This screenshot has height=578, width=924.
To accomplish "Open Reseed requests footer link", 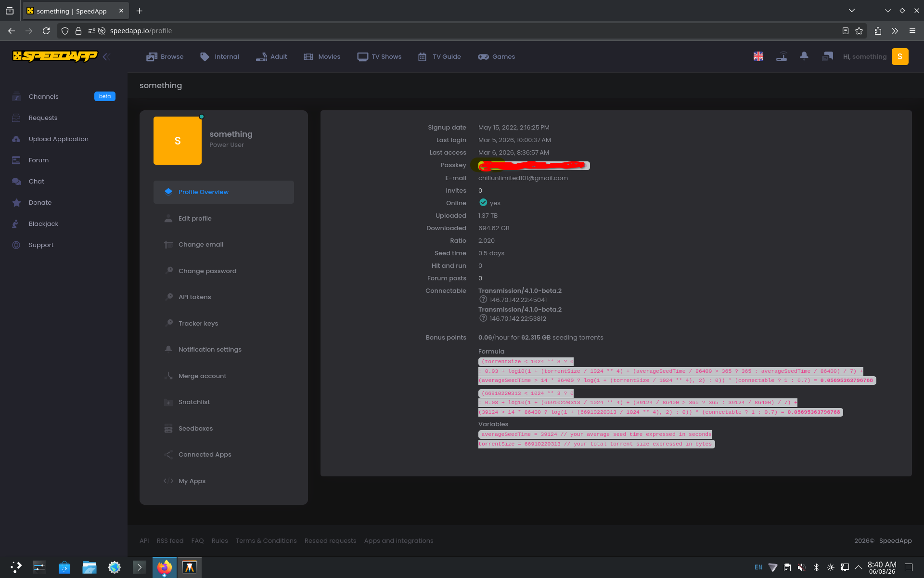I will click(x=330, y=541).
